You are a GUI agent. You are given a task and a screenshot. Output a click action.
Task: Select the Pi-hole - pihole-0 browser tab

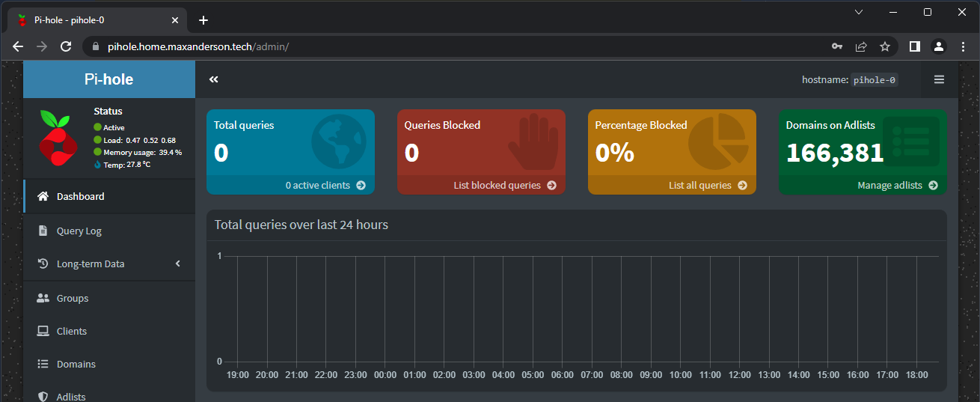(x=97, y=20)
